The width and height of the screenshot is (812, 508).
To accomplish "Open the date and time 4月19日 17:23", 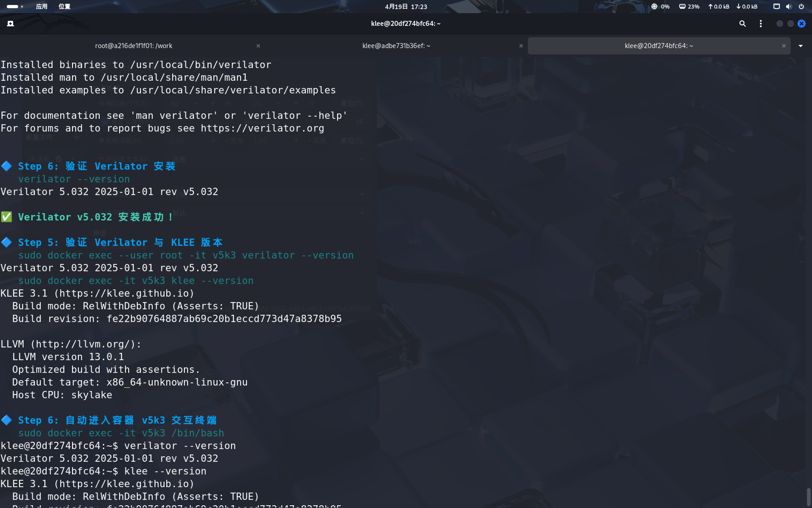I will click(x=406, y=6).
